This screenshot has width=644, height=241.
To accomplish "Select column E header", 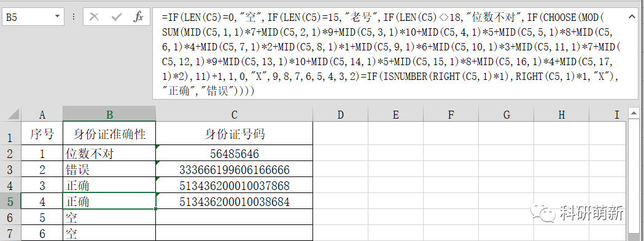I will pyautogui.click(x=395, y=114).
